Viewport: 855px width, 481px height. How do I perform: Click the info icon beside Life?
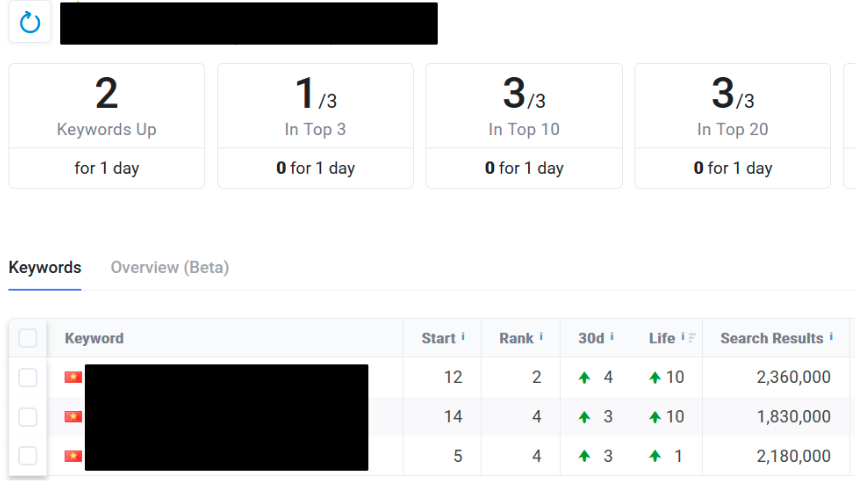pyautogui.click(x=683, y=338)
